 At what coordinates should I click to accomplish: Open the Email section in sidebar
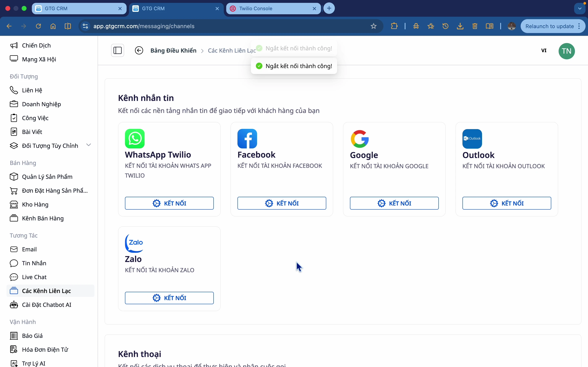click(x=29, y=249)
